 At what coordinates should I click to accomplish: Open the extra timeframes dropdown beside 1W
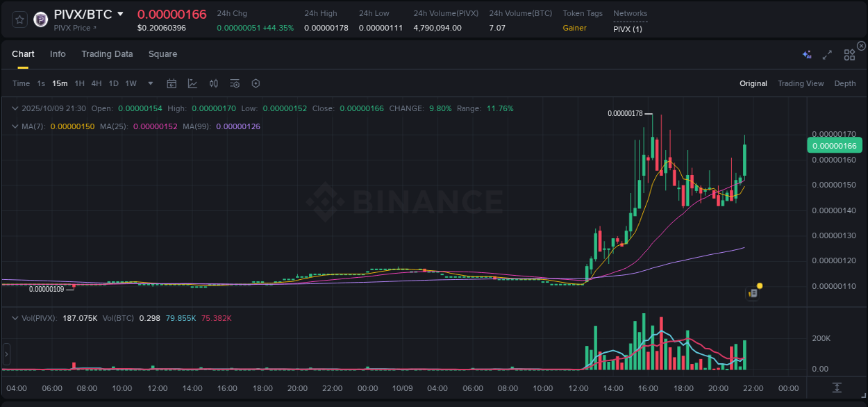click(x=149, y=83)
